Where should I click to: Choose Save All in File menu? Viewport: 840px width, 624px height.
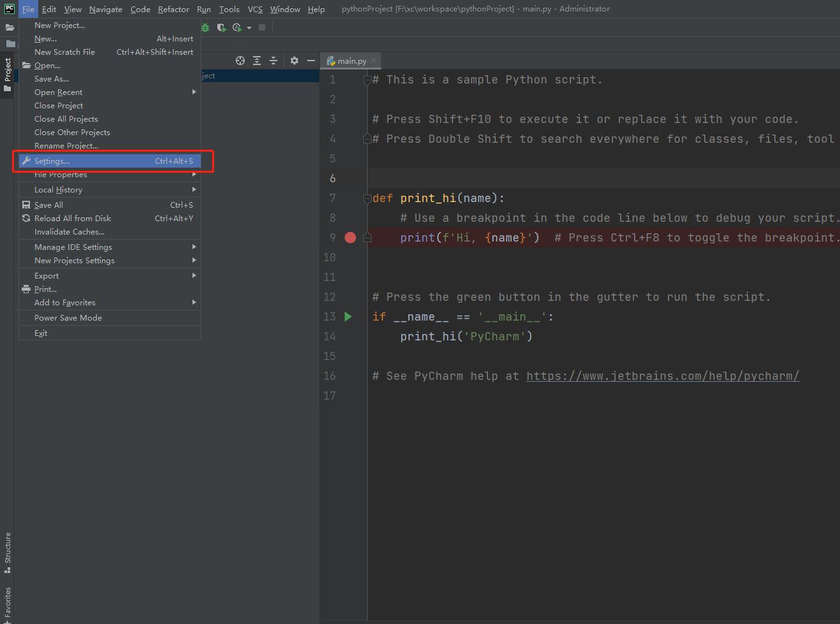(110, 205)
